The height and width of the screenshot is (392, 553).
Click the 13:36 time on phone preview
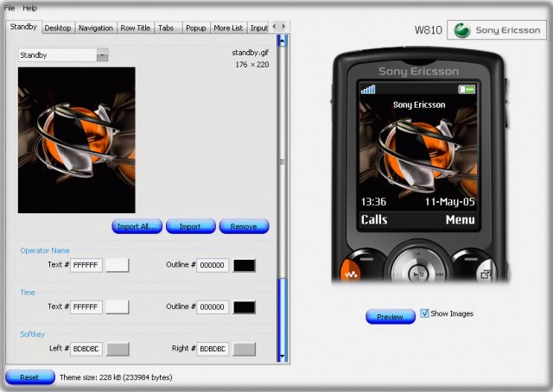tap(374, 202)
